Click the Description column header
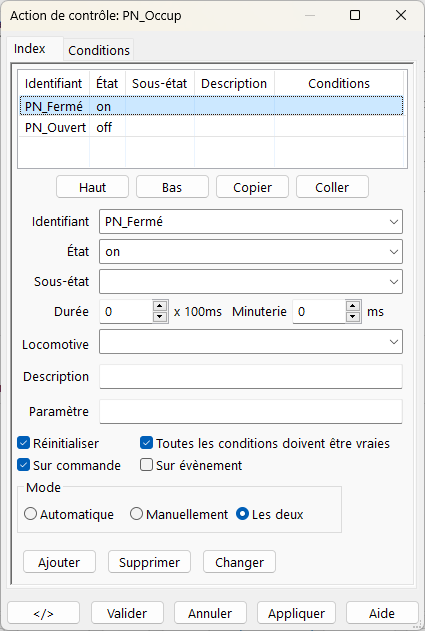The image size is (425, 631). (234, 83)
